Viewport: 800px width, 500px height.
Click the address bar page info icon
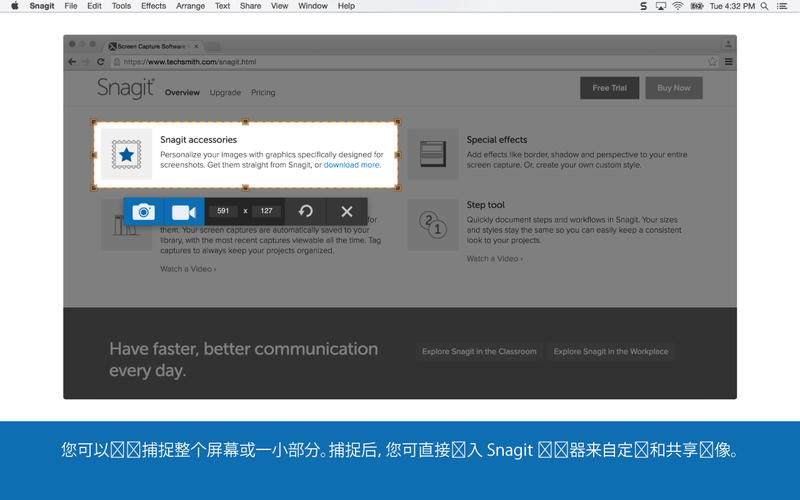point(117,62)
